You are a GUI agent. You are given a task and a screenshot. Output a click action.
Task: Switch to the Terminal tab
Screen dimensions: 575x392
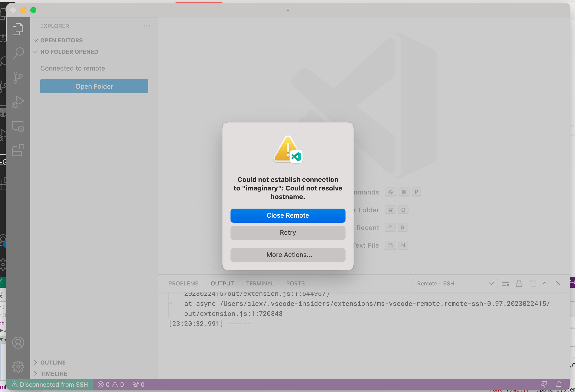260,283
